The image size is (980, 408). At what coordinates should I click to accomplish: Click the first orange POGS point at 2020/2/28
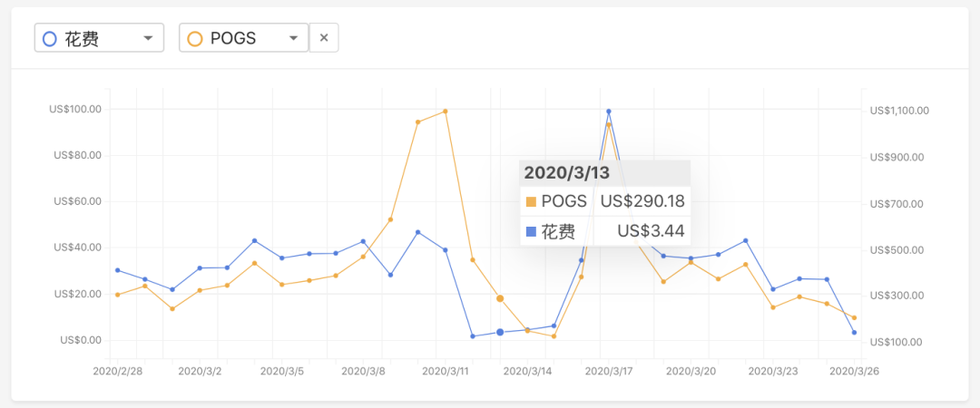click(x=117, y=295)
